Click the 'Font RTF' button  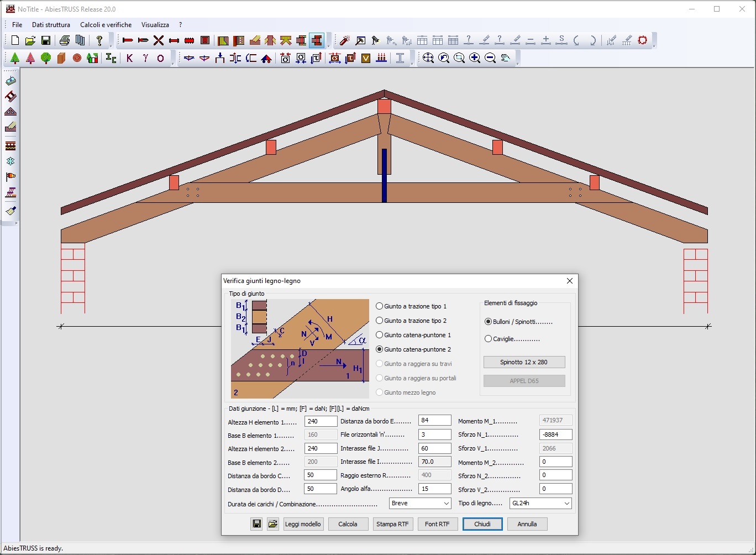pyautogui.click(x=437, y=524)
